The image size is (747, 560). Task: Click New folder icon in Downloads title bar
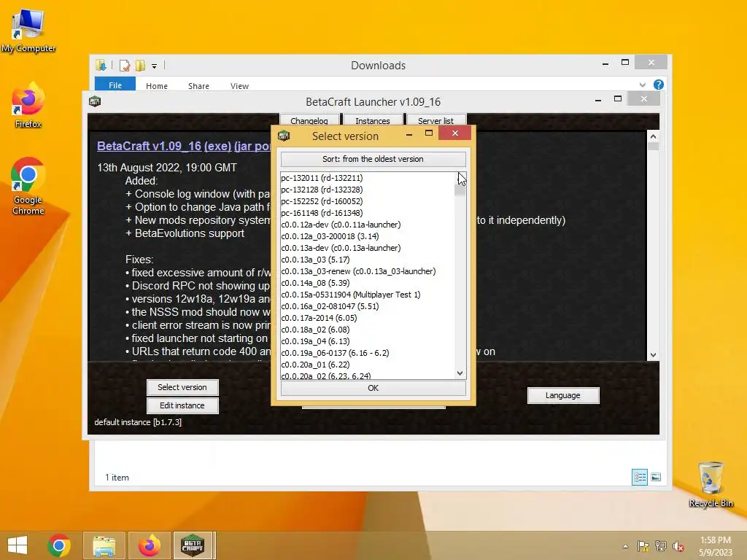click(140, 65)
